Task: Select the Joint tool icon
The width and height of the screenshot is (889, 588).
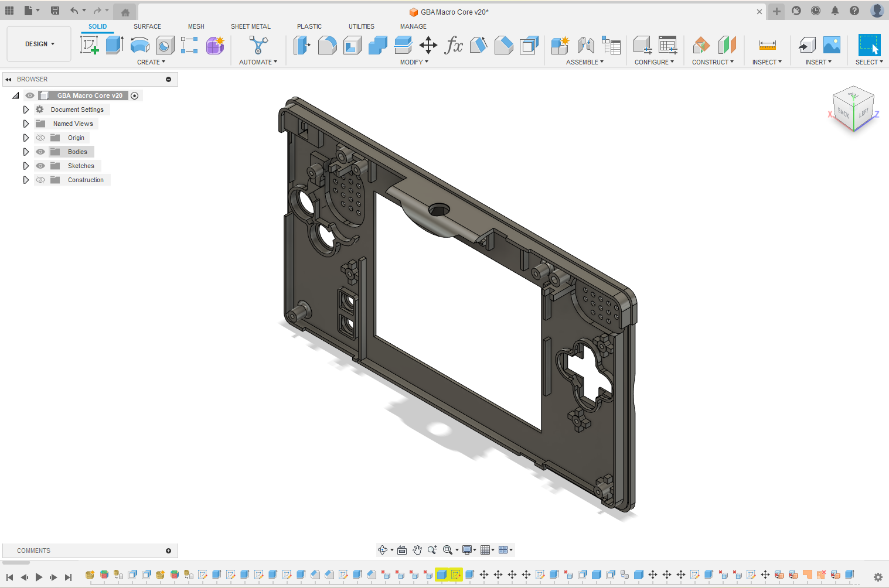Action: pos(585,45)
